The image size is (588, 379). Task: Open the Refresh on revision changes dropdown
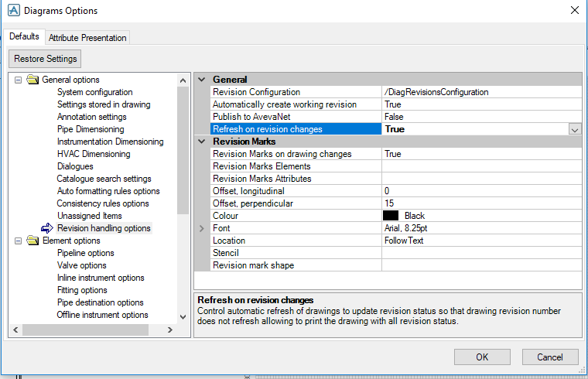click(574, 130)
